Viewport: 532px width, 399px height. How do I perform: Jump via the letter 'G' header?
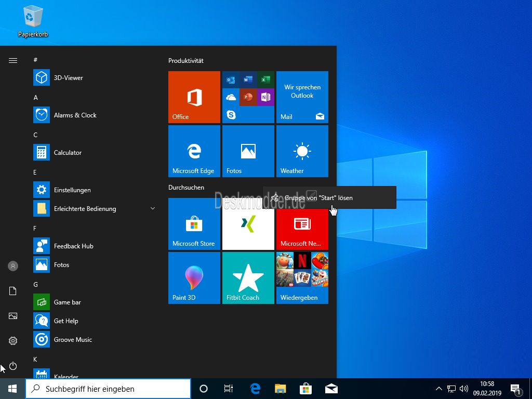point(36,284)
